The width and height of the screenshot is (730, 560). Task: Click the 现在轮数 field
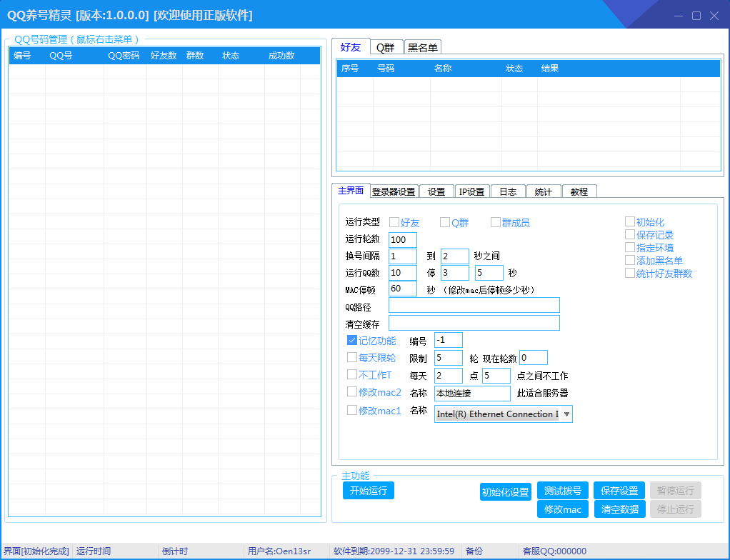coord(534,358)
